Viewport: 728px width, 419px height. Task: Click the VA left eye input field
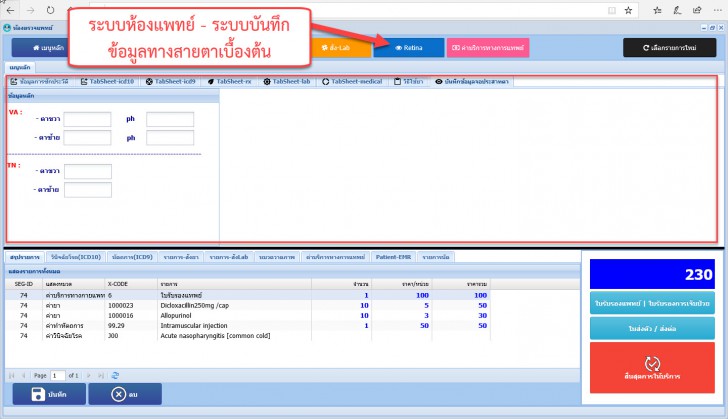click(x=87, y=137)
